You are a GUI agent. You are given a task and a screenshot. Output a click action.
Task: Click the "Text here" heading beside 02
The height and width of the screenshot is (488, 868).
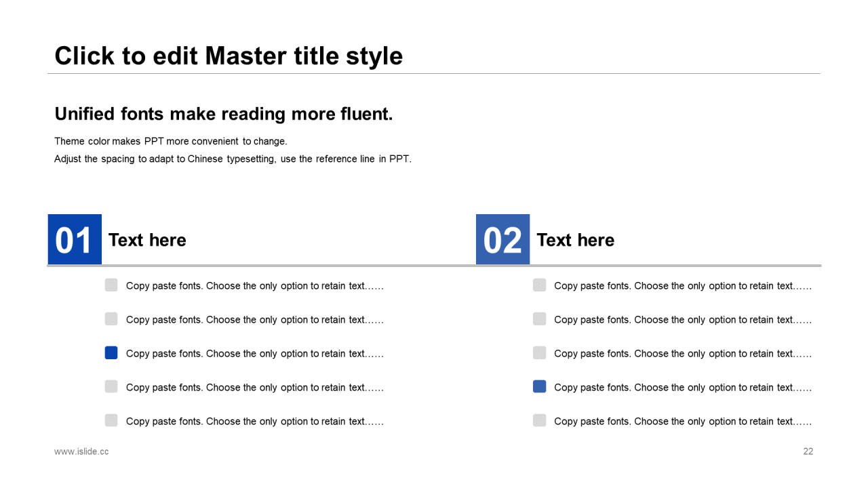coord(575,240)
